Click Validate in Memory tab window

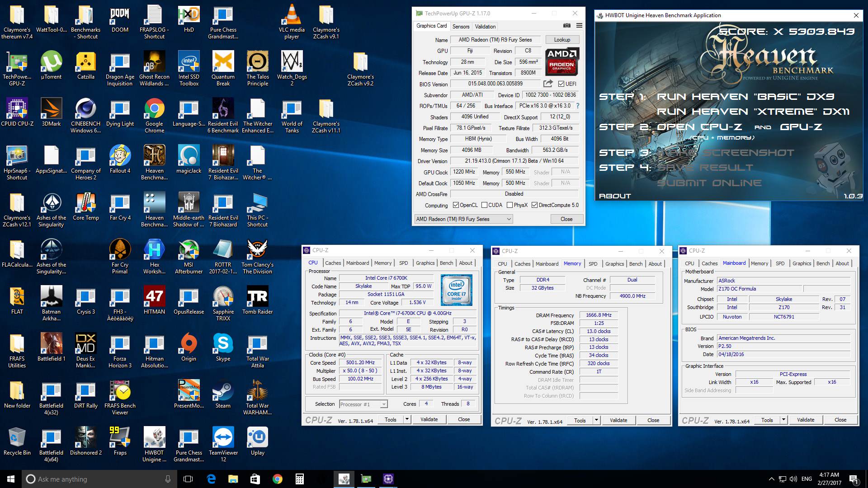point(618,420)
